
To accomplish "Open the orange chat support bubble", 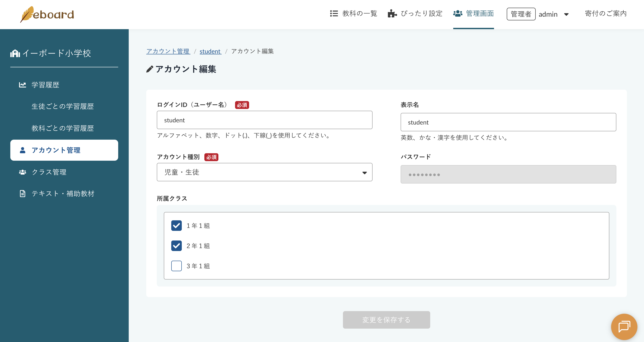I will coord(624,326).
